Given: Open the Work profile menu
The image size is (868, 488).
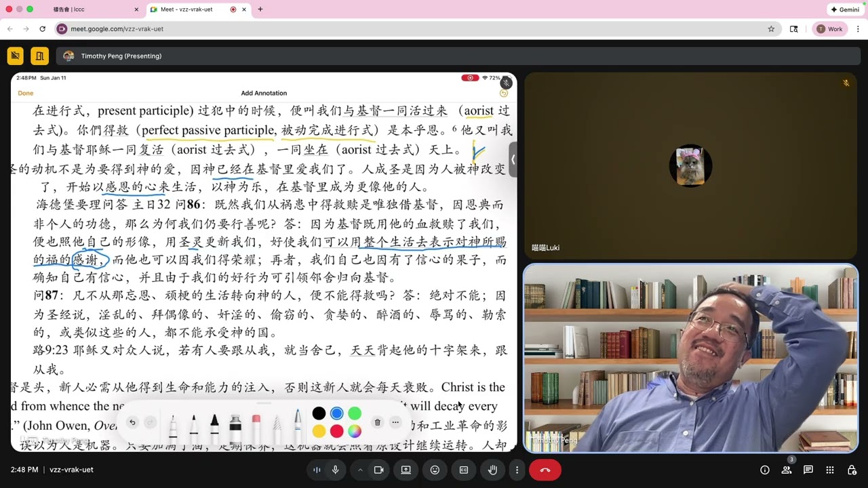Looking at the screenshot, I should [830, 29].
